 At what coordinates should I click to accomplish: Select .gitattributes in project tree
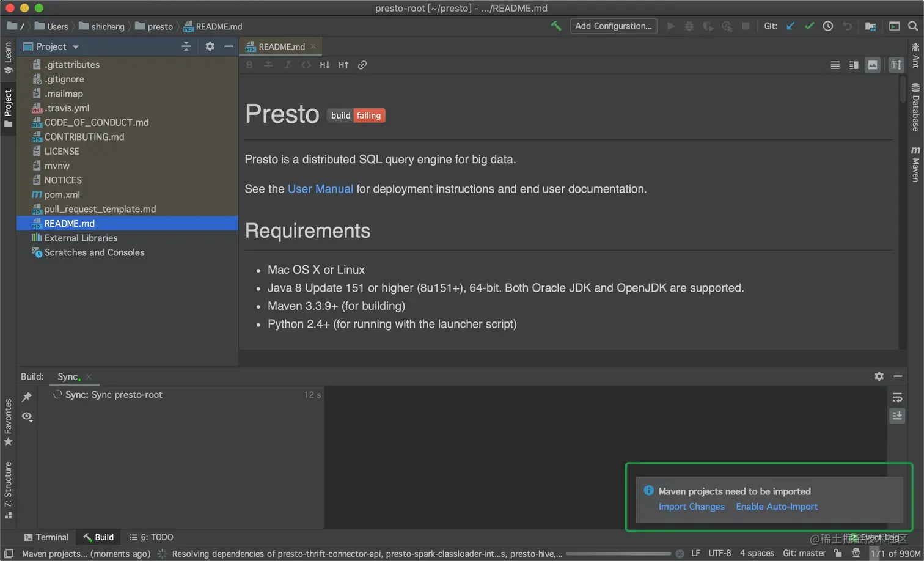[72, 65]
